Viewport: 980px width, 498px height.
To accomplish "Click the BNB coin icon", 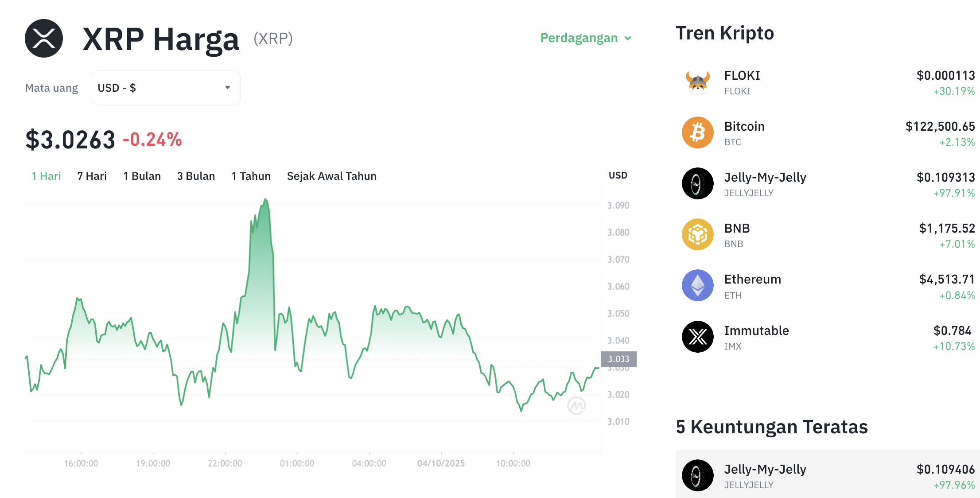I will [x=698, y=235].
